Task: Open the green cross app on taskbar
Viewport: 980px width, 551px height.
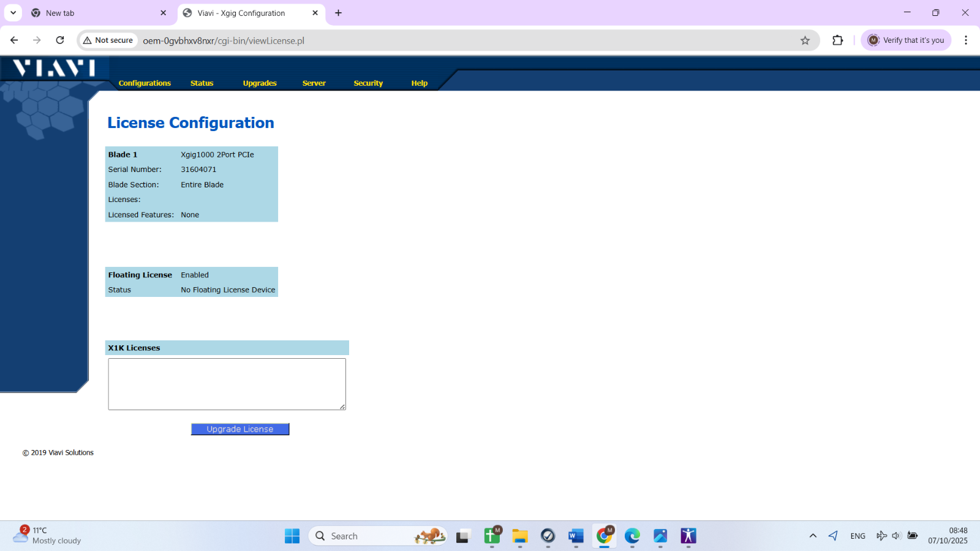Action: click(492, 536)
